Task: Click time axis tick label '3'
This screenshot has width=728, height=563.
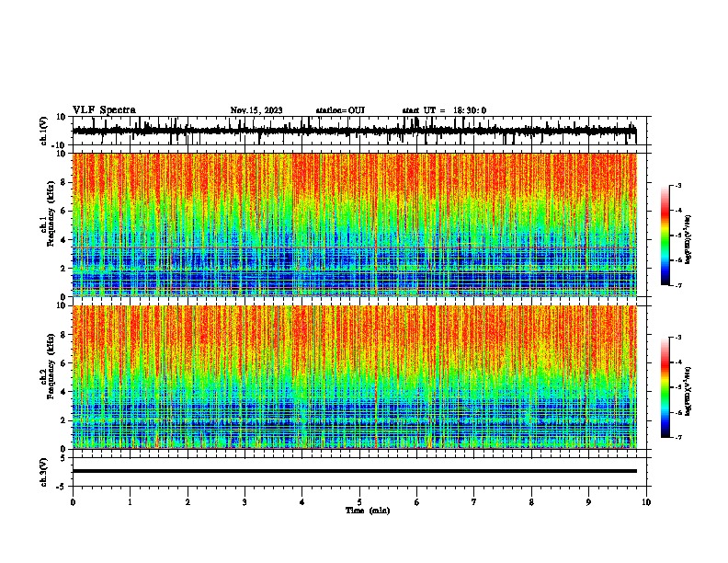Action: 245,502
